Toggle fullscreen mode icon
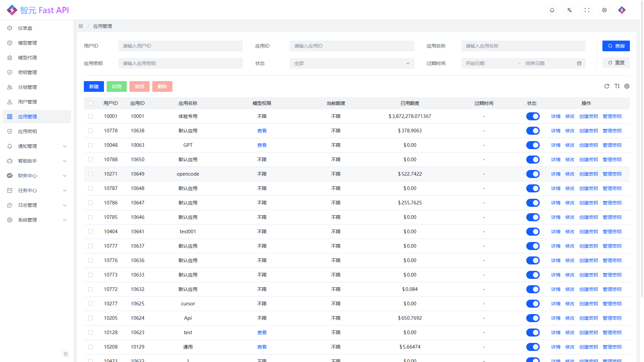This screenshot has height=362, width=644. (x=587, y=10)
